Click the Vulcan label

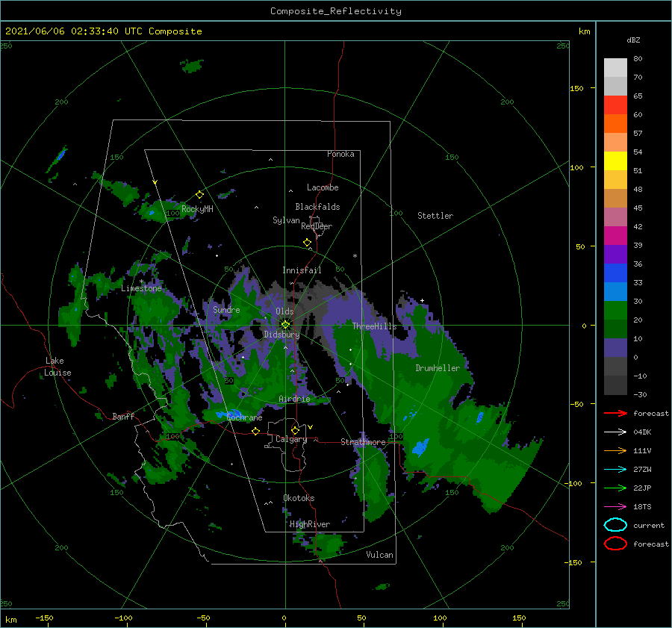tap(379, 555)
